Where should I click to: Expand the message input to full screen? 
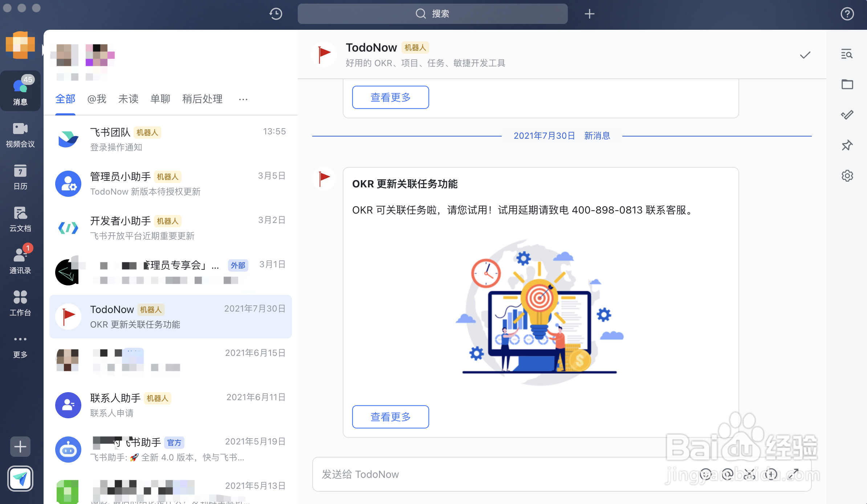tap(793, 474)
